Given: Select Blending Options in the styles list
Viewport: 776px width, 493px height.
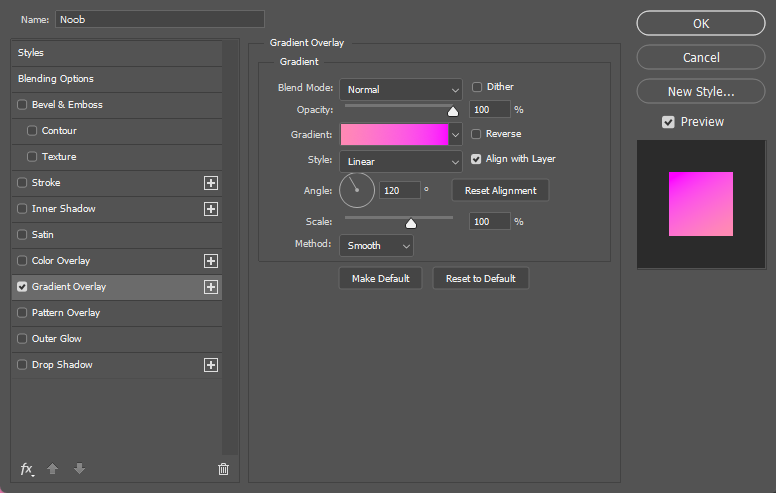Looking at the screenshot, I should click(56, 79).
